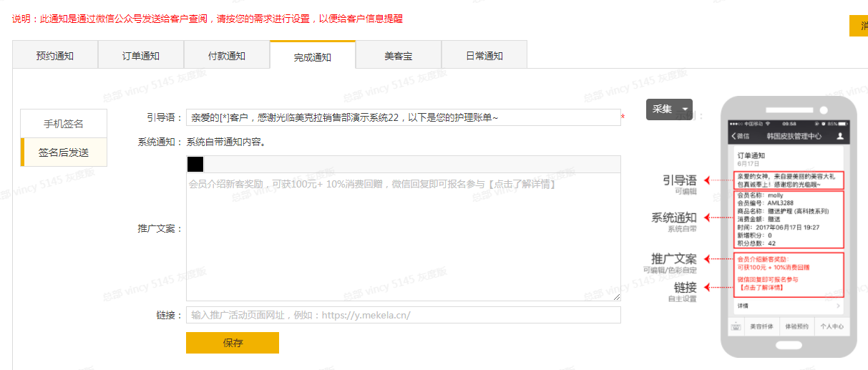Click the 链接 URL input field
868x370 pixels.
403,315
